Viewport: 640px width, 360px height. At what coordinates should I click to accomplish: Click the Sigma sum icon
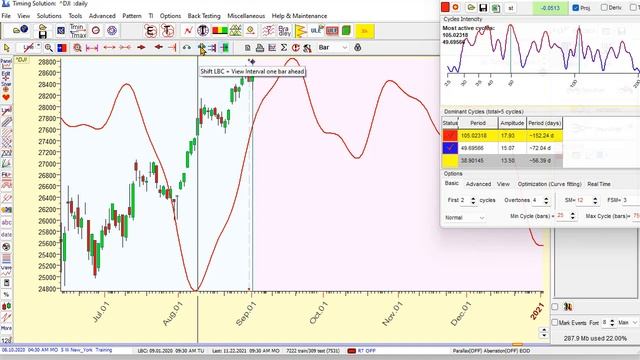pos(284,48)
